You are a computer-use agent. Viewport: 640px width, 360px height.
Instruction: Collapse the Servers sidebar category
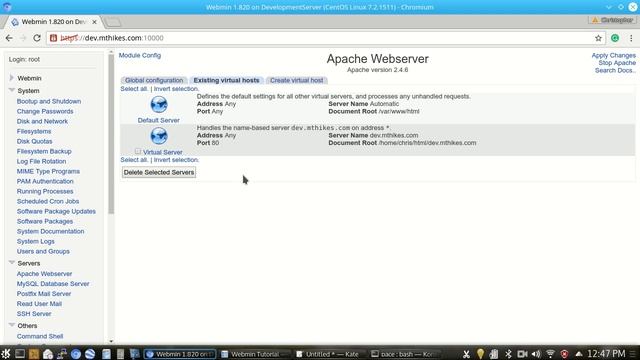coord(11,263)
